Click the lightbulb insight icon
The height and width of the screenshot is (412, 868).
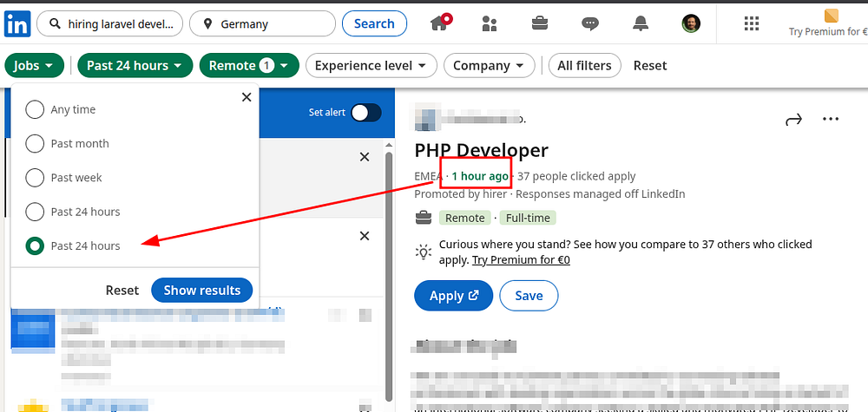(424, 252)
